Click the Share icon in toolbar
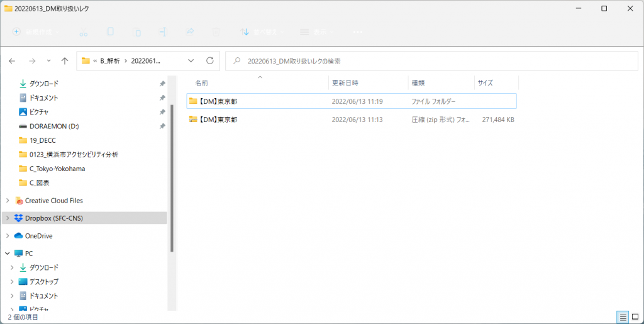Screen dimensions: 644x324 [x=190, y=31]
